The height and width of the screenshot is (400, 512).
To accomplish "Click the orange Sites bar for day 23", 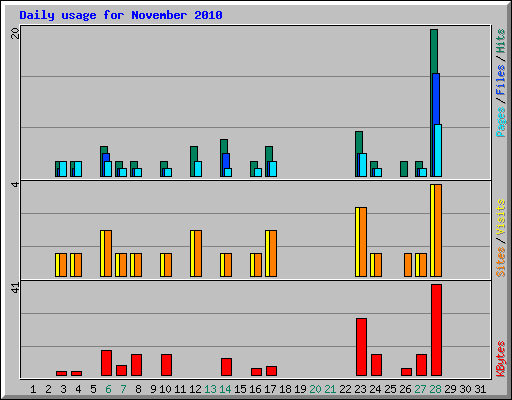I will point(363,242).
